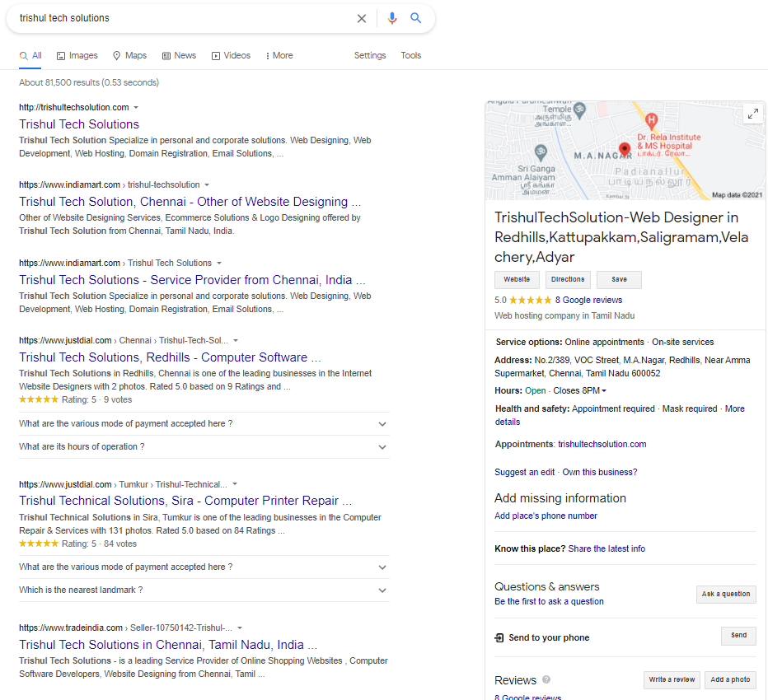
Task: Expand 'What are its hours of operation' question
Action: tap(204, 447)
